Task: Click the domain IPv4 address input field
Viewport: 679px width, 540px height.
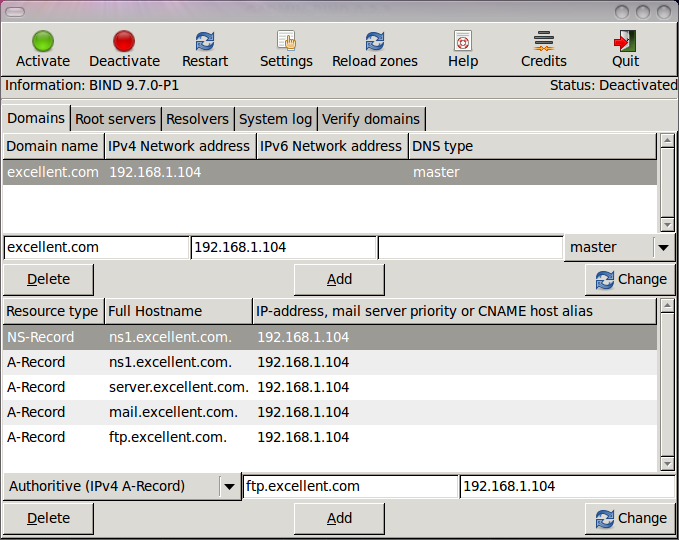Action: coord(283,247)
